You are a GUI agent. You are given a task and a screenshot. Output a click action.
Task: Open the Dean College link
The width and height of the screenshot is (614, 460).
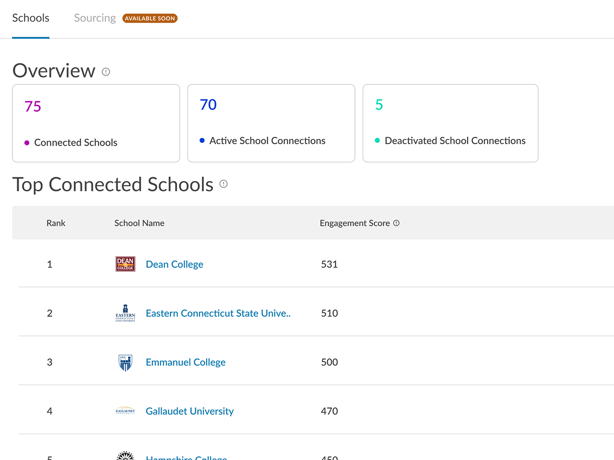tap(174, 264)
